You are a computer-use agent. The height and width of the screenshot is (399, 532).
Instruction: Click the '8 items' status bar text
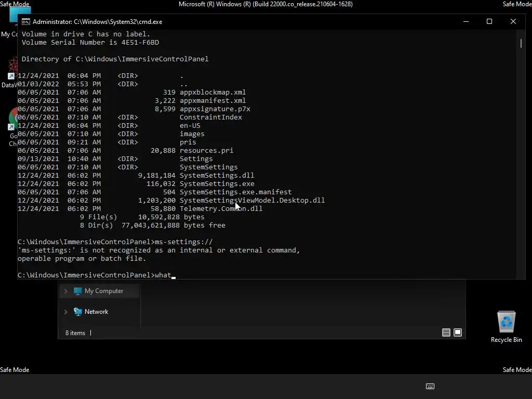[x=75, y=333]
